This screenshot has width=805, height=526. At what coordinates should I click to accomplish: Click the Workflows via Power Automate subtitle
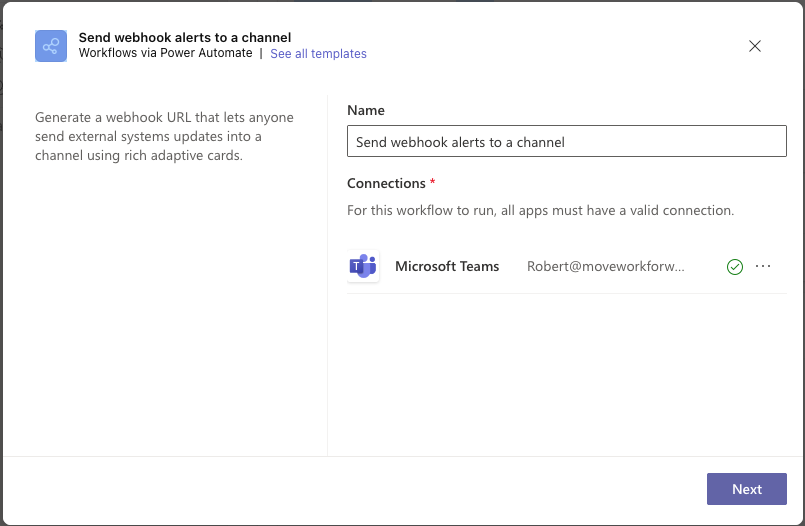pyautogui.click(x=166, y=54)
